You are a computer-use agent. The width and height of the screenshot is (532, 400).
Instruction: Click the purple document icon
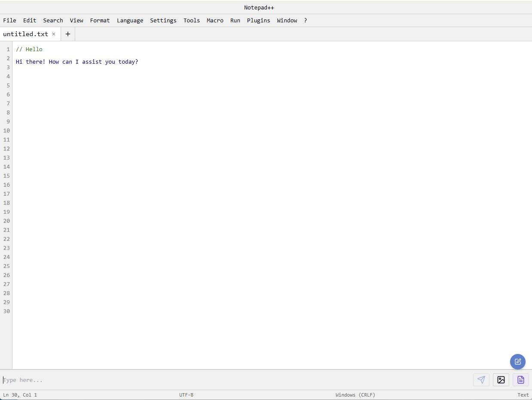[x=521, y=380]
